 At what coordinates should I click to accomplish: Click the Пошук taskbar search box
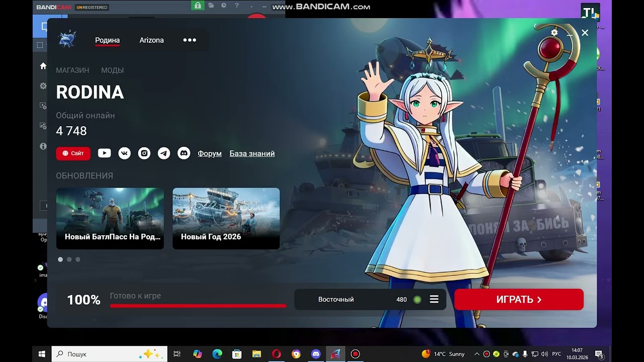pyautogui.click(x=109, y=354)
